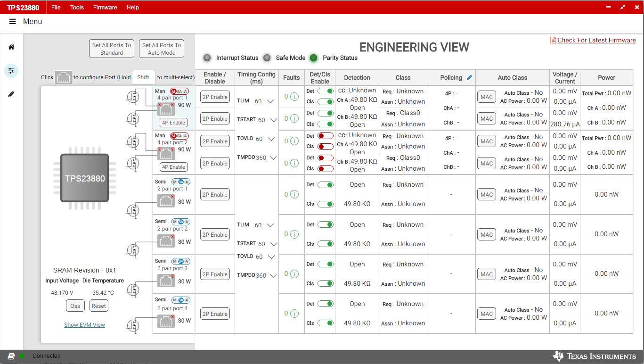Expand TLIM dropdown in the 2 pair timing group
The image size is (644, 364).
click(270, 225)
